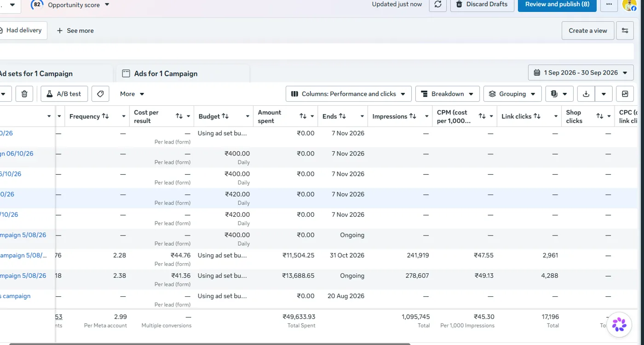The height and width of the screenshot is (345, 644).
Task: Open the reports icon dropdown
Action: 559,94
